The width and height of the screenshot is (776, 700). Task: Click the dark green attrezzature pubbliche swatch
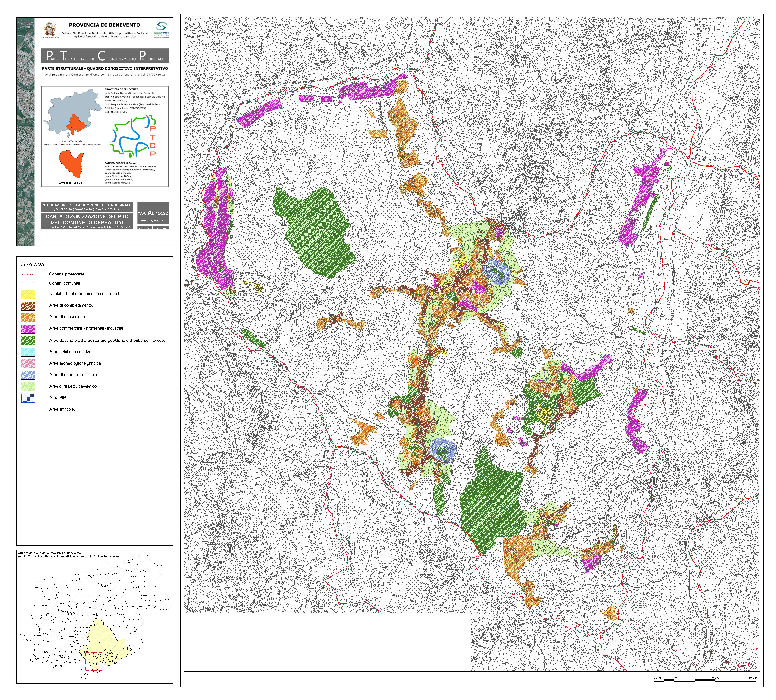(28, 341)
